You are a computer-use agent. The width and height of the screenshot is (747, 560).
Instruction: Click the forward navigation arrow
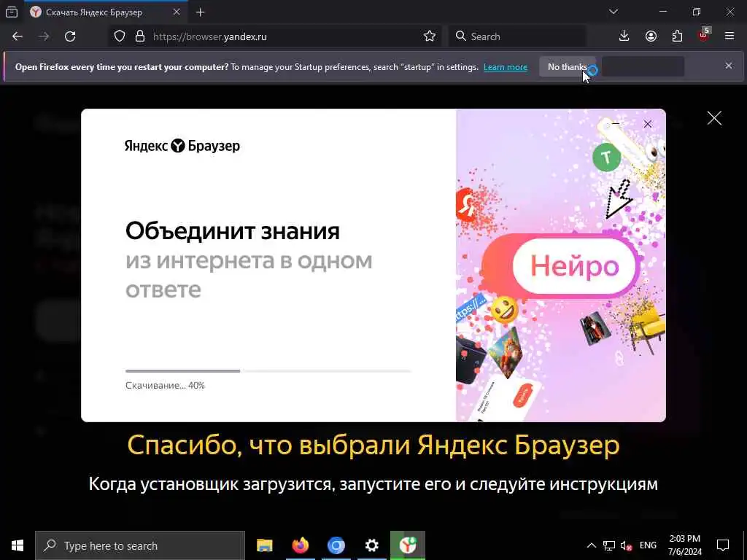pos(44,36)
